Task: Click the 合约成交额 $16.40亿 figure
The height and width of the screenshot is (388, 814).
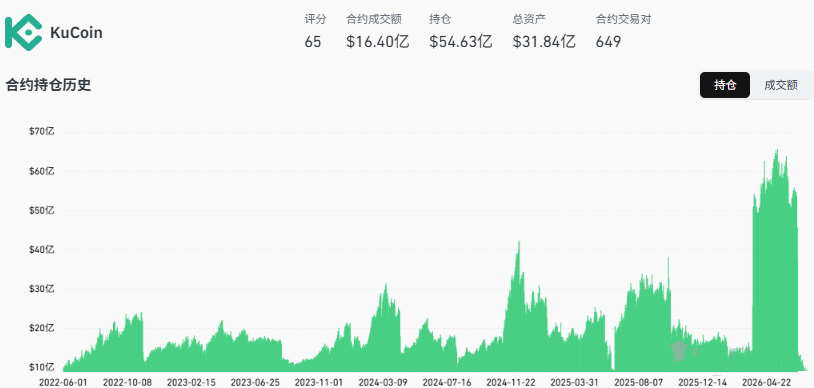Action: [x=377, y=42]
